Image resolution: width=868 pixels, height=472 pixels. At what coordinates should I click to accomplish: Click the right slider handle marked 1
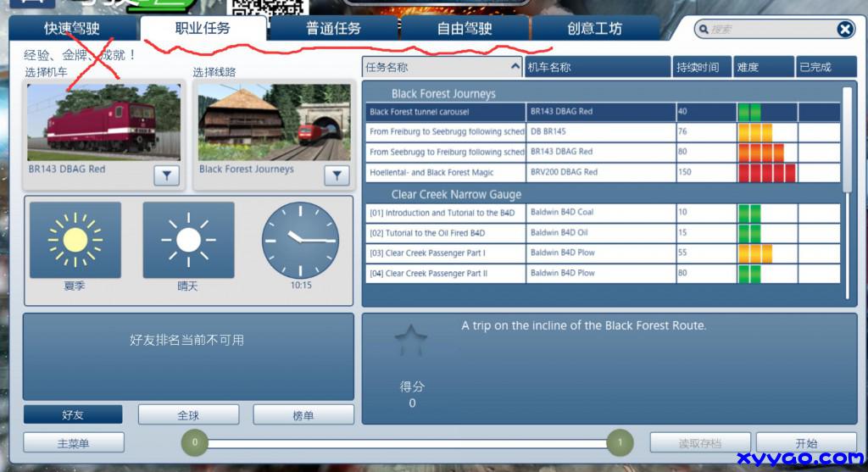pos(620,442)
